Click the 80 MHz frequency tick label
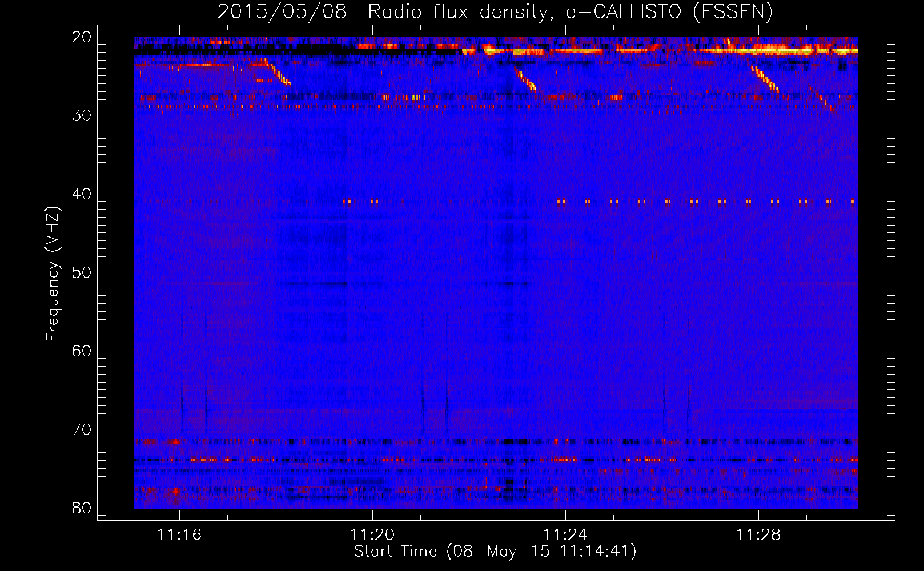Viewport: 924px width, 571px height. pyautogui.click(x=82, y=508)
